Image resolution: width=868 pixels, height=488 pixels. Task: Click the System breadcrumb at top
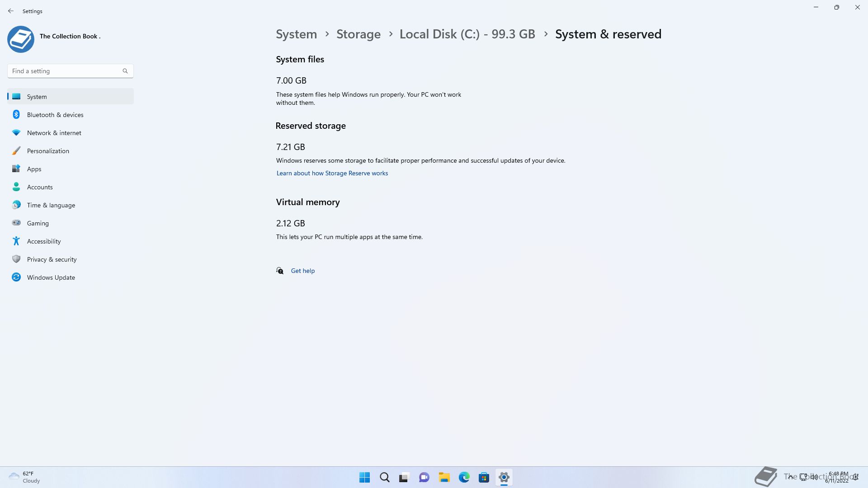point(296,34)
